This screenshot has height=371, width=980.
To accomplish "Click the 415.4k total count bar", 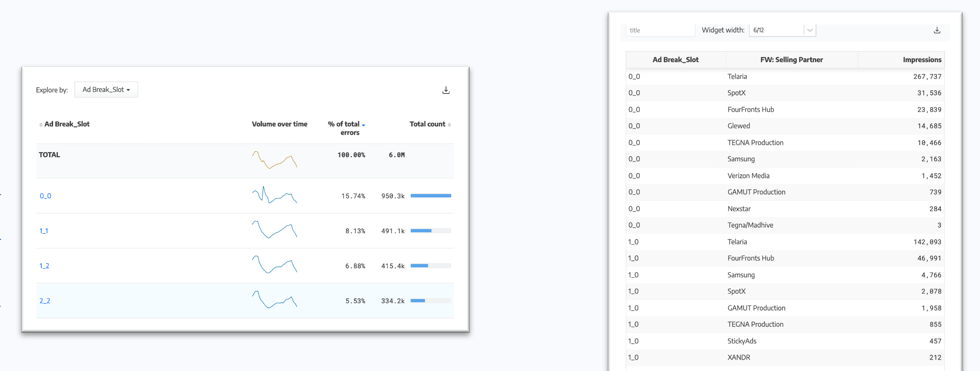I will click(x=431, y=266).
